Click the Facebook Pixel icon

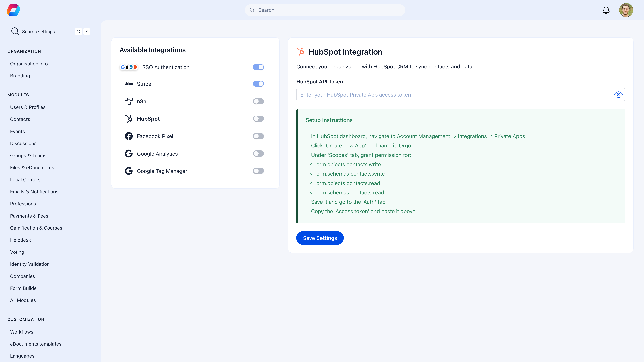point(128,136)
